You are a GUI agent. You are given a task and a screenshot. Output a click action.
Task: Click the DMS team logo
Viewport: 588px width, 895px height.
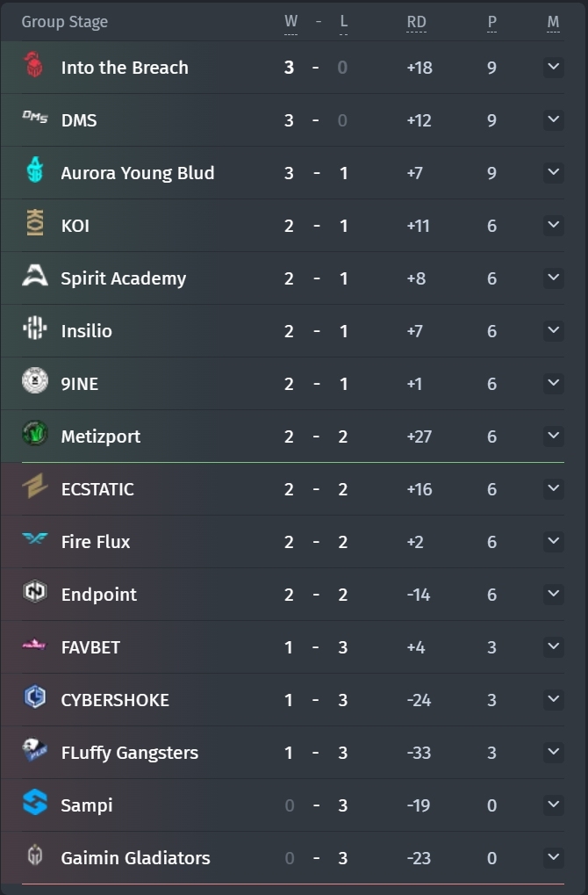[35, 117]
